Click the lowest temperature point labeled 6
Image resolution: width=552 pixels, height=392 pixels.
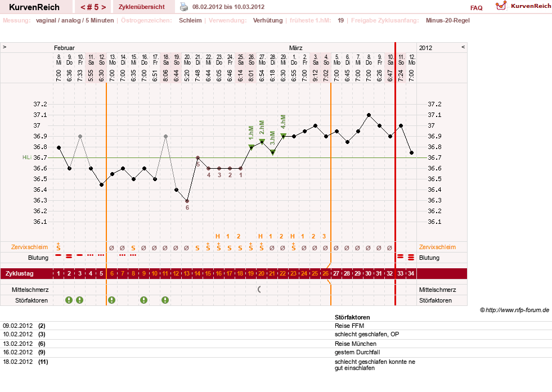(x=187, y=201)
